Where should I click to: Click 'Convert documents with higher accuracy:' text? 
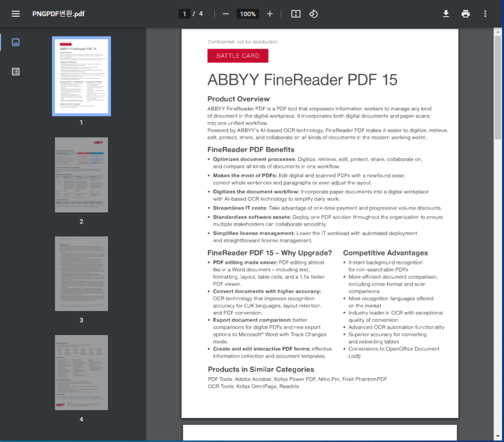267,291
